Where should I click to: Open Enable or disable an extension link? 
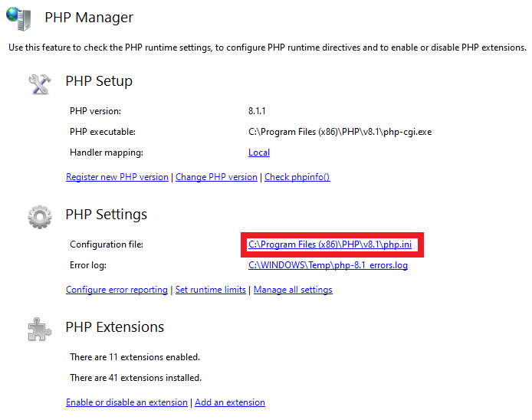point(126,402)
